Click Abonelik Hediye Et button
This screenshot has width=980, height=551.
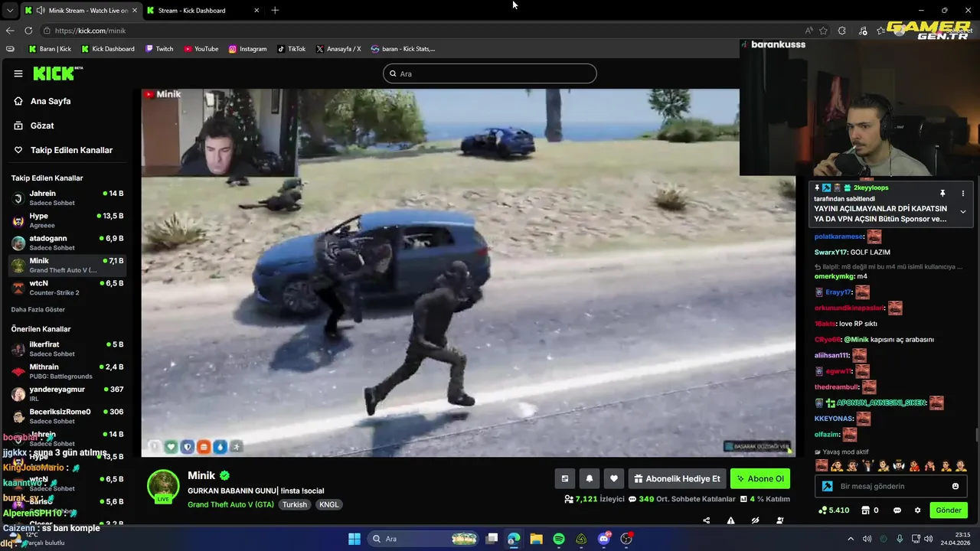[x=678, y=479]
